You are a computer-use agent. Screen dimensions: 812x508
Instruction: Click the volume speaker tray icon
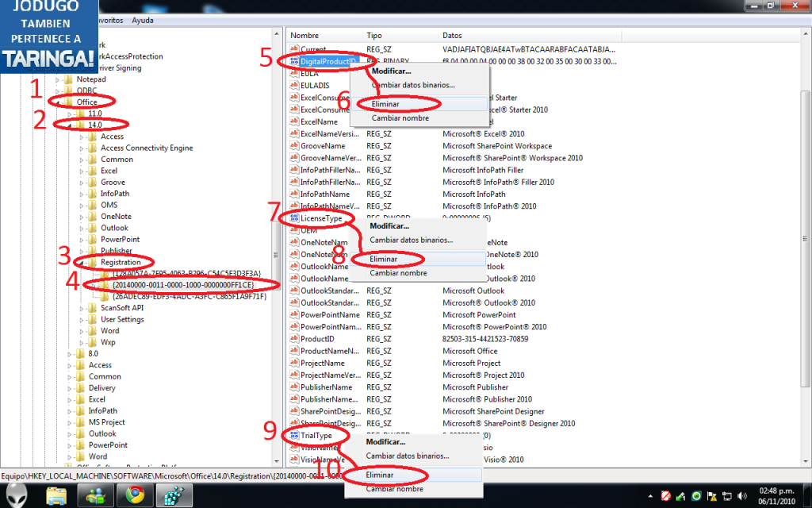click(742, 496)
